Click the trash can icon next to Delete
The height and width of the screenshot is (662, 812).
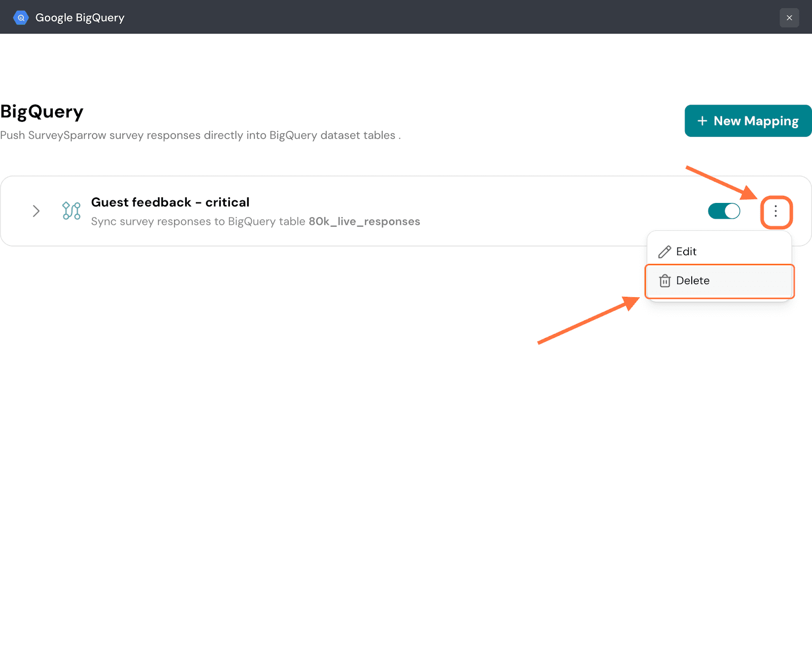[664, 281]
